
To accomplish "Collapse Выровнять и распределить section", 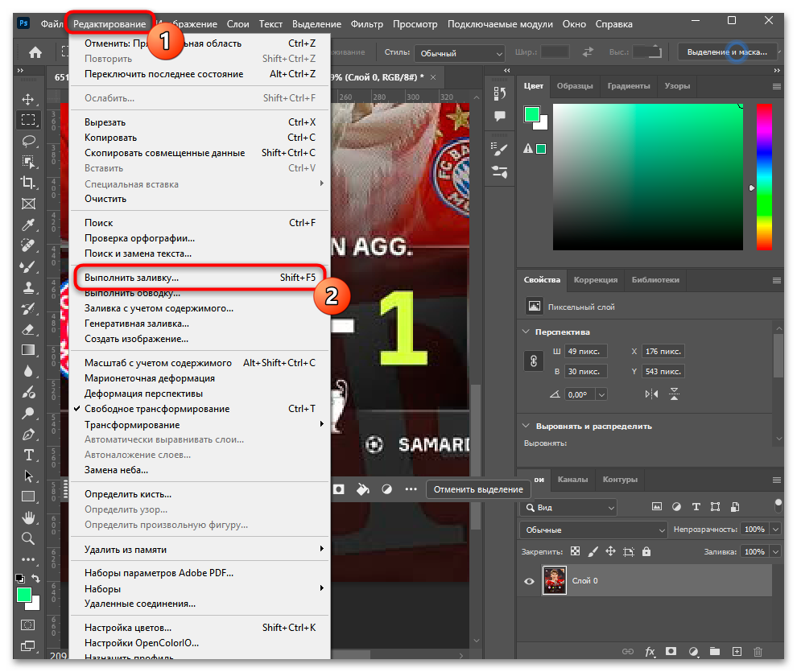I will pos(526,426).
